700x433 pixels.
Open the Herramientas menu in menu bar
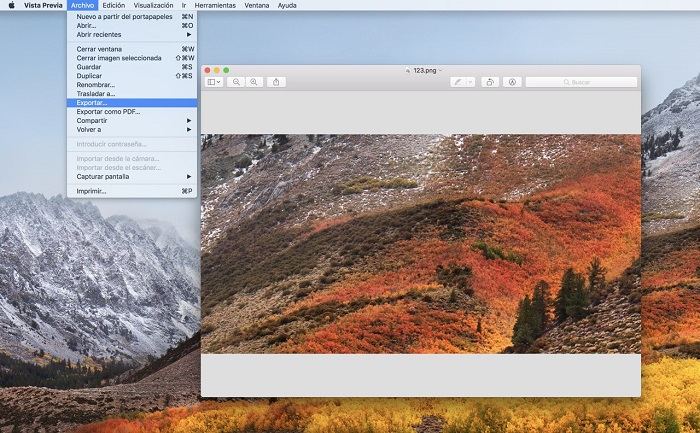(x=215, y=5)
